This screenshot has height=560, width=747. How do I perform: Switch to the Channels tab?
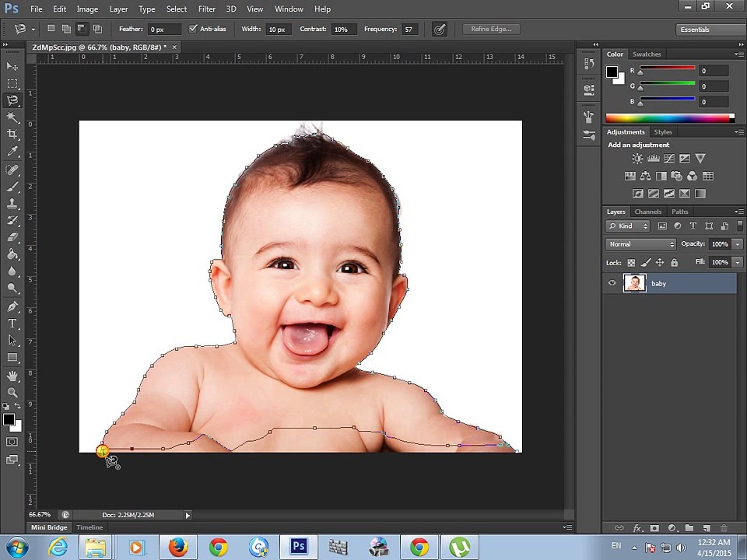648,212
